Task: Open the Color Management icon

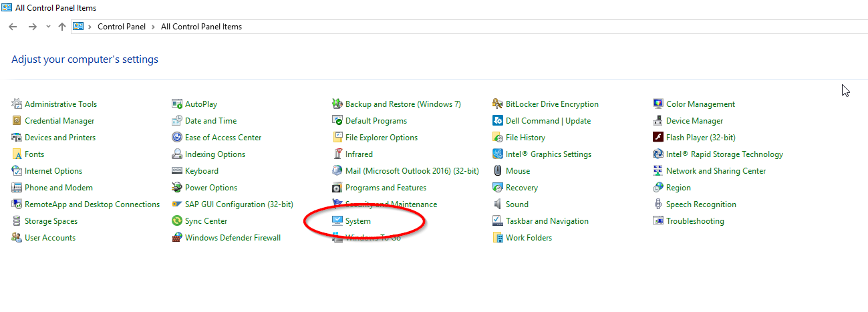Action: coord(658,104)
